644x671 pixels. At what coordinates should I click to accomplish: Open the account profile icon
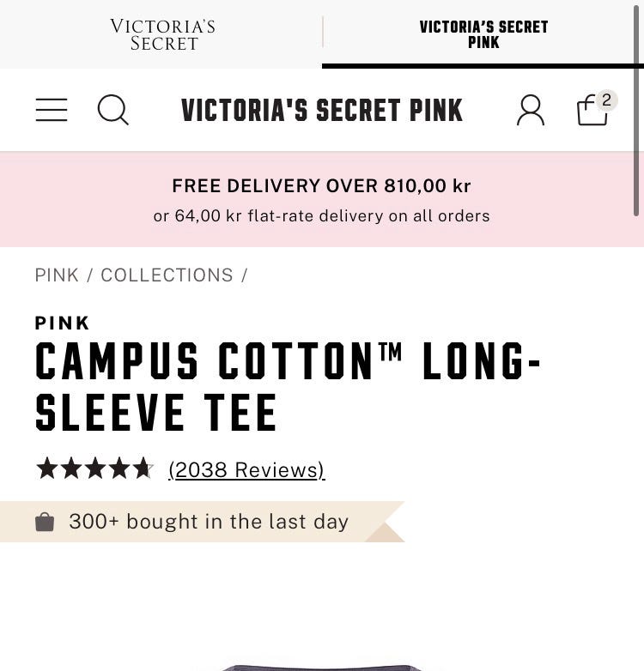(x=531, y=110)
